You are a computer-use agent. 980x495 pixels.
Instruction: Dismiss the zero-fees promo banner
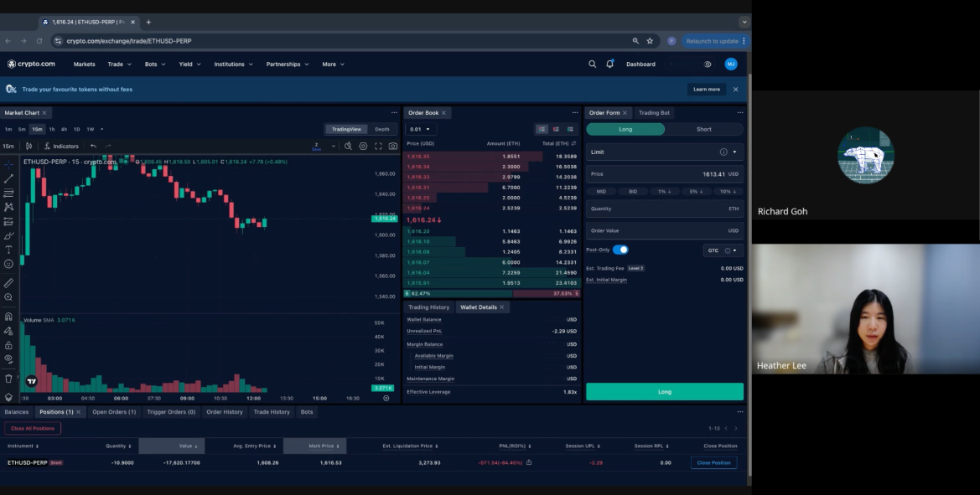point(735,90)
